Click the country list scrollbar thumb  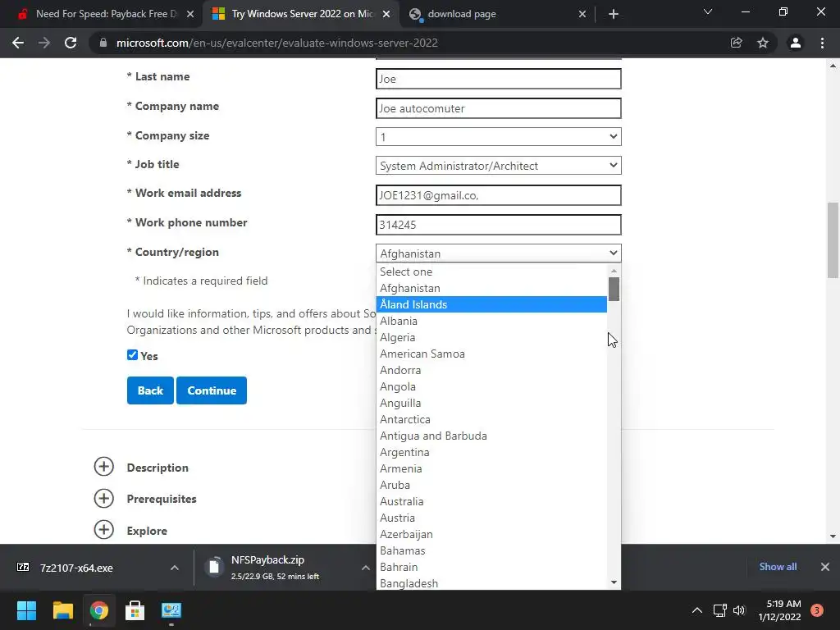tap(614, 290)
